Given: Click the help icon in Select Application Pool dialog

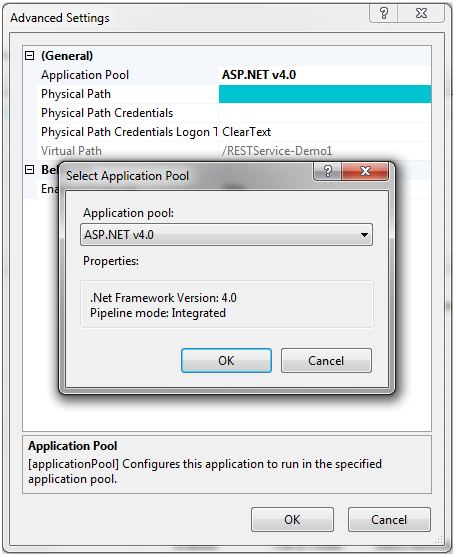Looking at the screenshot, I should [327, 171].
